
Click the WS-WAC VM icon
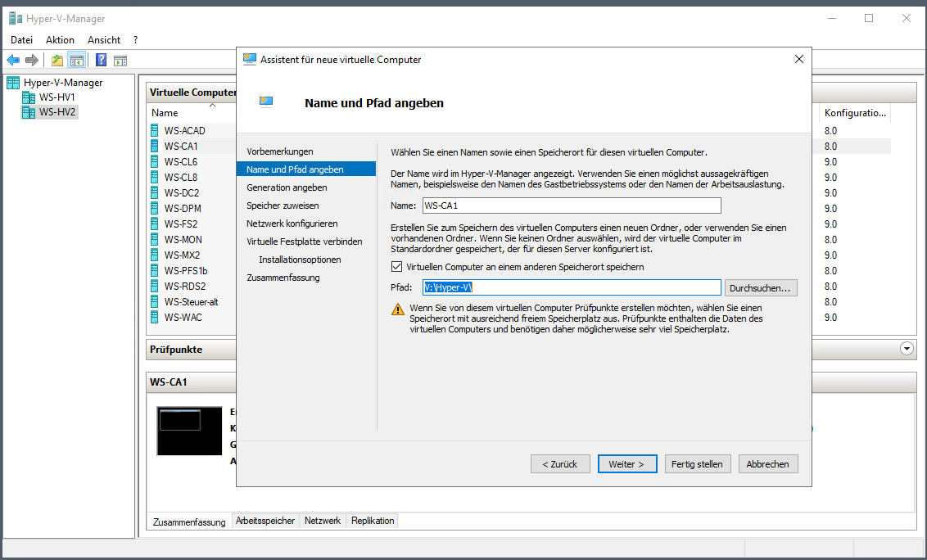[x=155, y=318]
